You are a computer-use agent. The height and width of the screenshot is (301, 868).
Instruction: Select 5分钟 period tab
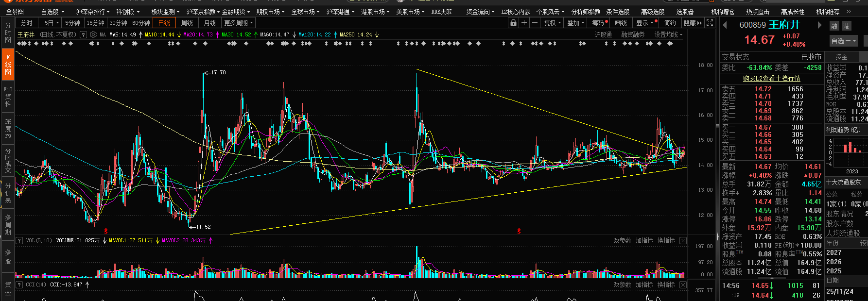tap(72, 23)
